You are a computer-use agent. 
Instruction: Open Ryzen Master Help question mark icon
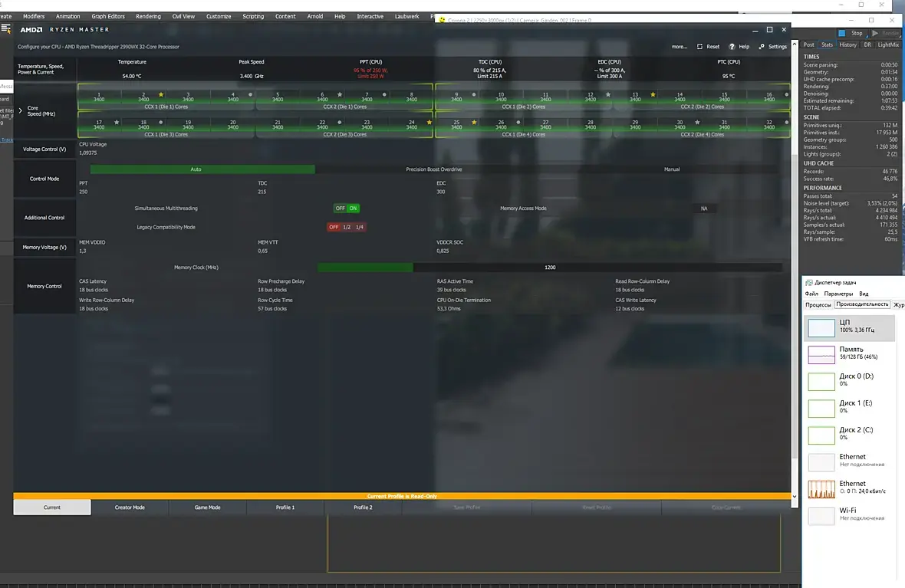click(732, 47)
